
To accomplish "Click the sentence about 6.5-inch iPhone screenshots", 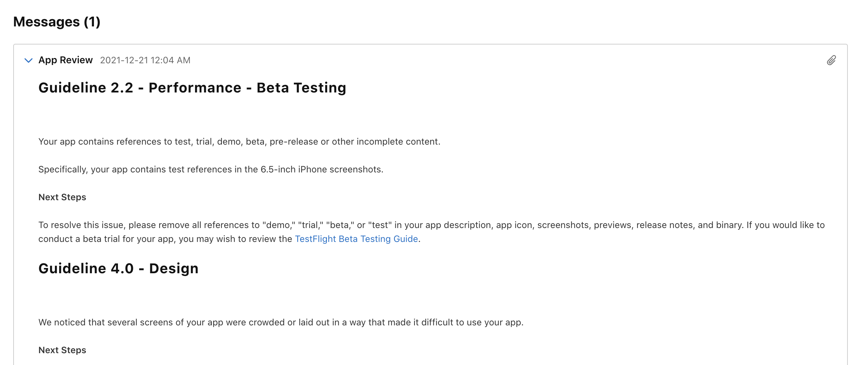I will [211, 170].
